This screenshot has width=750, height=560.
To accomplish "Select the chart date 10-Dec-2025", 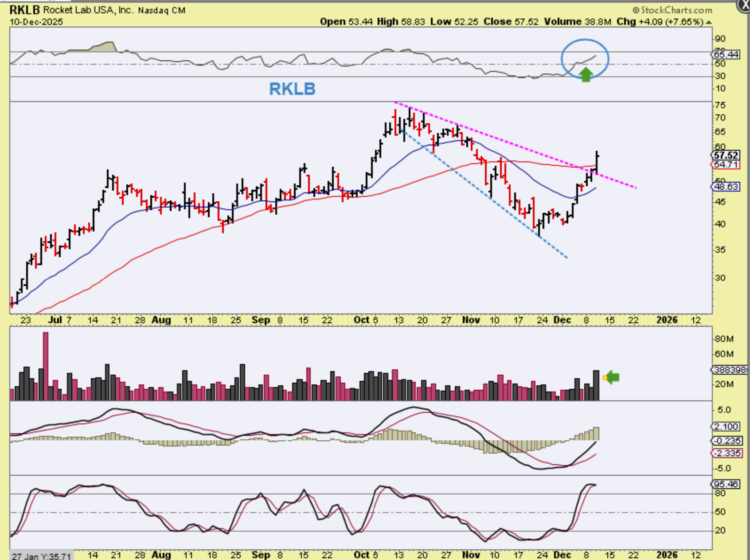I will 36,22.
